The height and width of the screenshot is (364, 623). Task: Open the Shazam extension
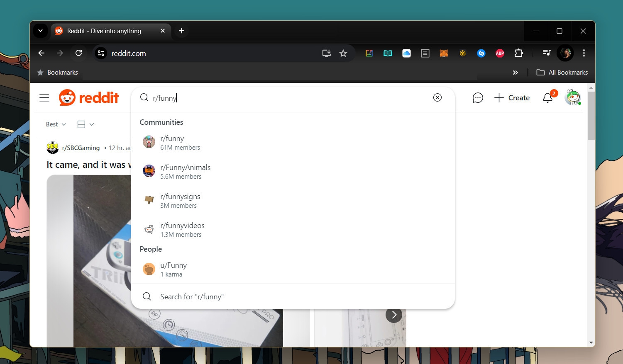point(481,53)
